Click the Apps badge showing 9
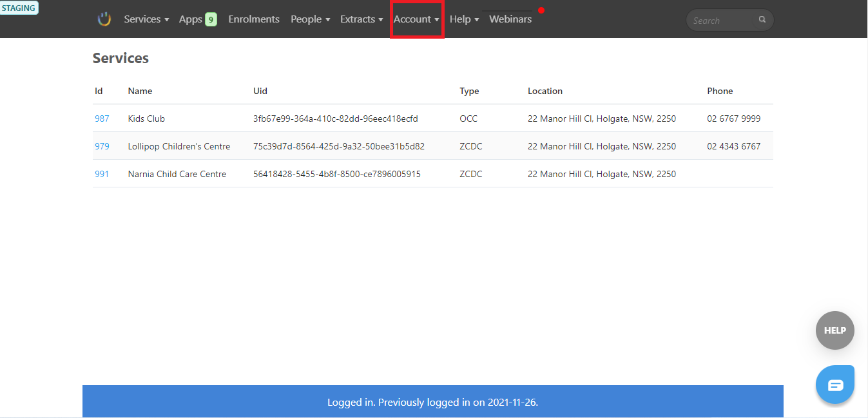Viewport: 868px width, 418px height. pyautogui.click(x=211, y=19)
